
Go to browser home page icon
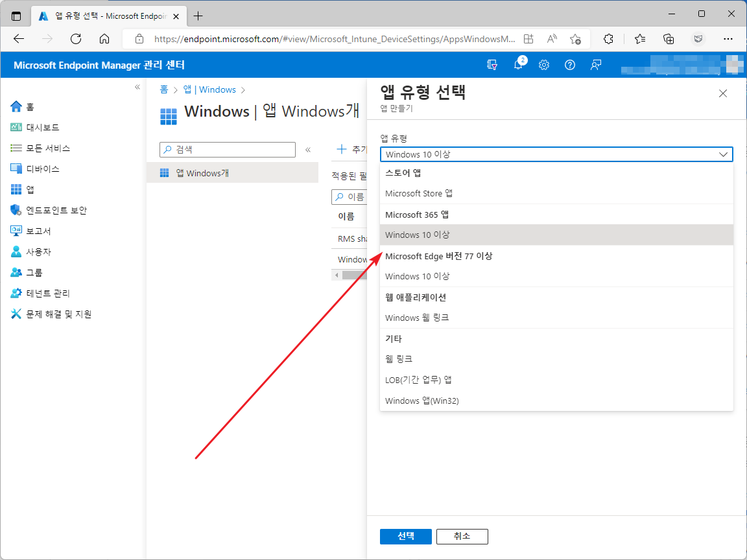pos(104,39)
